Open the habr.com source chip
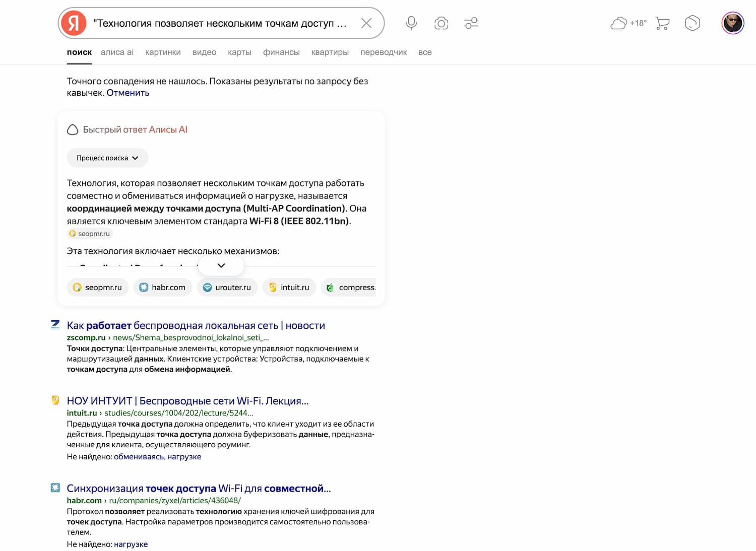This screenshot has width=756, height=551. click(163, 288)
